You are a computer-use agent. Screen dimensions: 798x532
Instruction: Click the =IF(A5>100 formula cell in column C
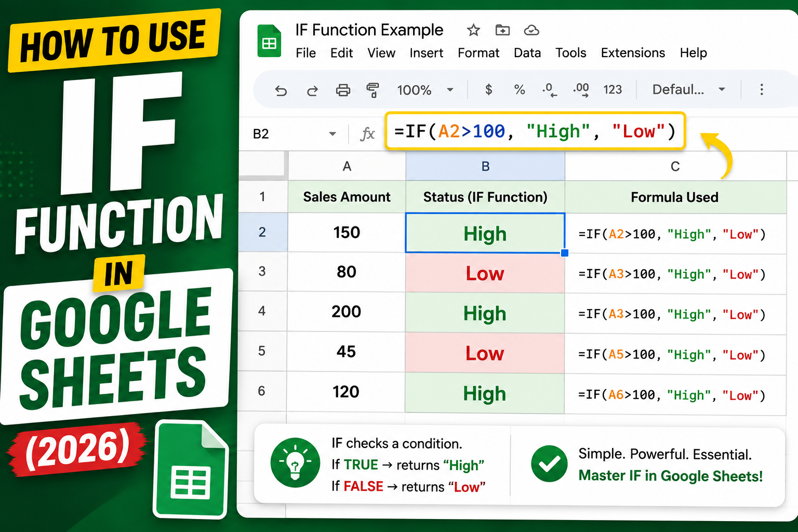coord(675,354)
